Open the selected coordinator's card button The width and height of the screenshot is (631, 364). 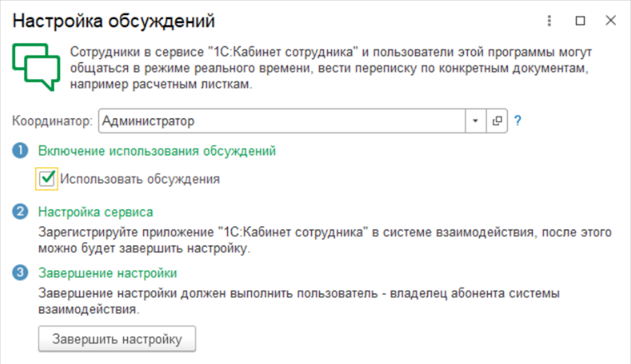coord(497,121)
